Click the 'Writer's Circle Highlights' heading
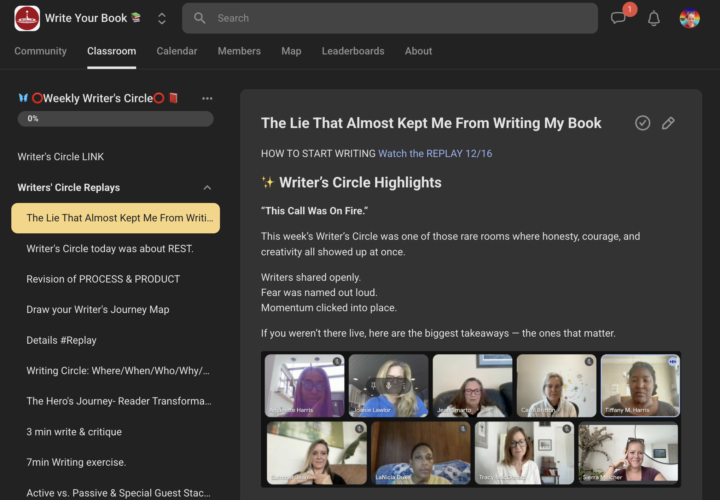Image resolution: width=720 pixels, height=500 pixels. click(360, 183)
